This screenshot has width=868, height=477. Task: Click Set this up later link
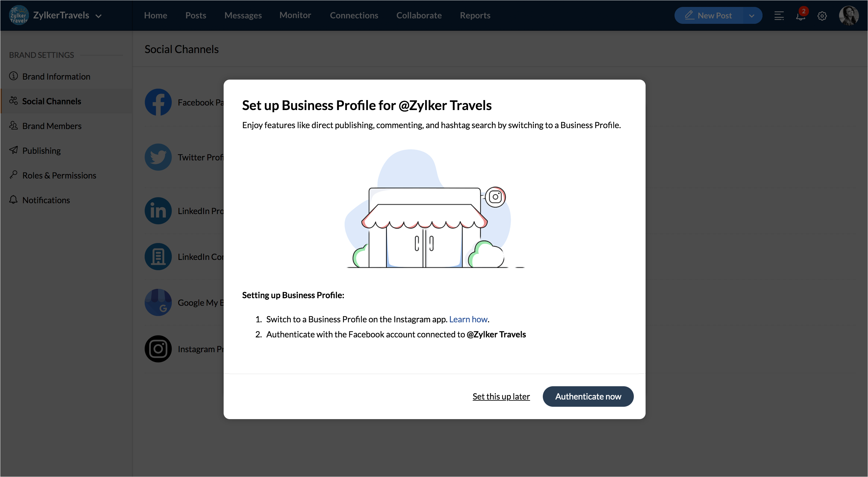click(501, 396)
